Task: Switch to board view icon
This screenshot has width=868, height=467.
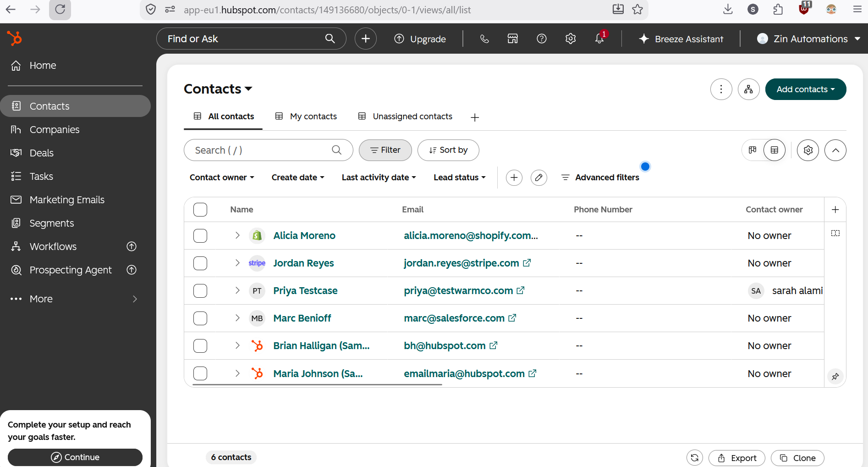Action: (x=753, y=150)
